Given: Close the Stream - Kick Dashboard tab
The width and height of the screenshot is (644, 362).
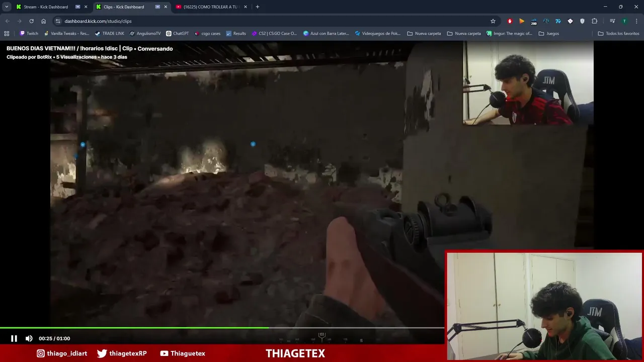Looking at the screenshot, I should point(86,7).
